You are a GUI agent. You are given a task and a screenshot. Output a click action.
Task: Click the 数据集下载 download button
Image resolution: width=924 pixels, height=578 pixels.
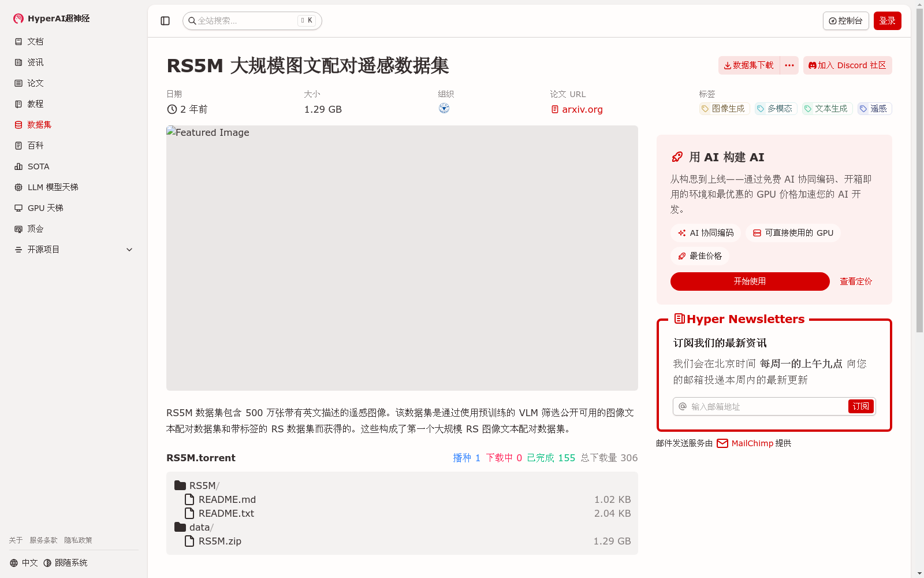click(x=748, y=65)
